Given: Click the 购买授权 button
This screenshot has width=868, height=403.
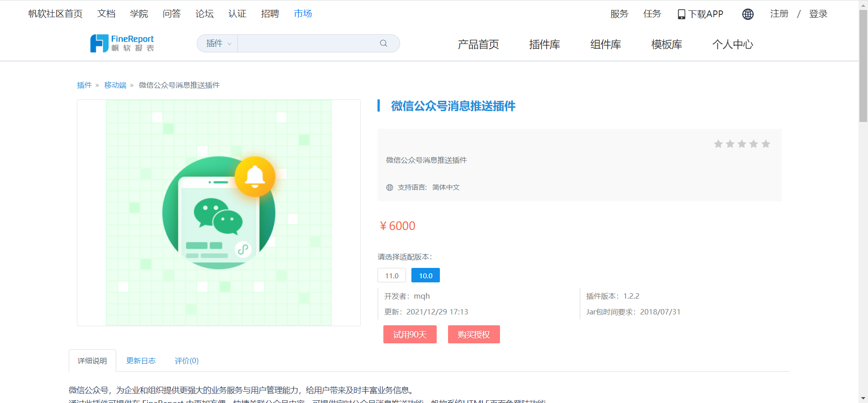Looking at the screenshot, I should (474, 334).
